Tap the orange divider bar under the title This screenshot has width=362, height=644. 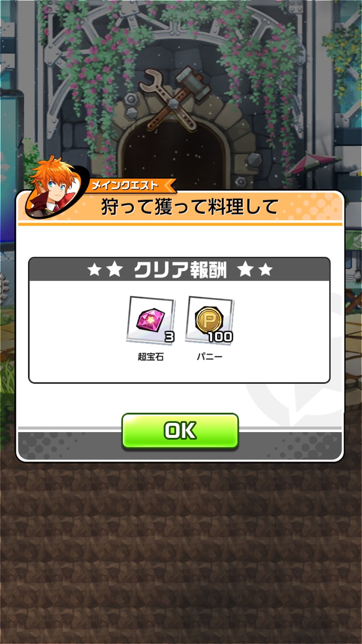click(x=180, y=224)
